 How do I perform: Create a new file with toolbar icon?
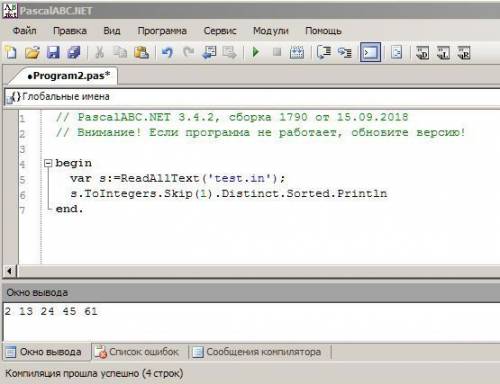[x=11, y=53]
